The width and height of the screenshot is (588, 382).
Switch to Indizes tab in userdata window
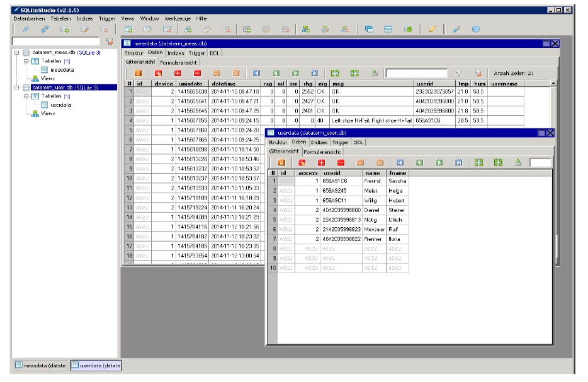319,142
